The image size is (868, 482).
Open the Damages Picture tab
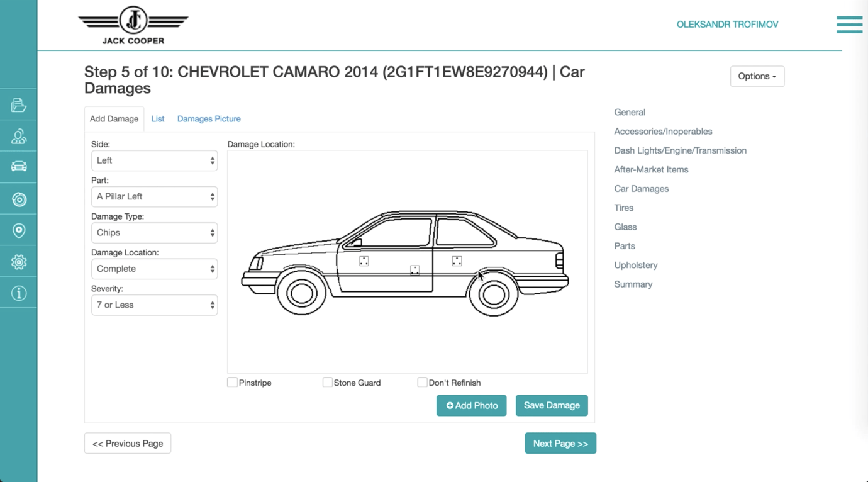[x=209, y=119]
